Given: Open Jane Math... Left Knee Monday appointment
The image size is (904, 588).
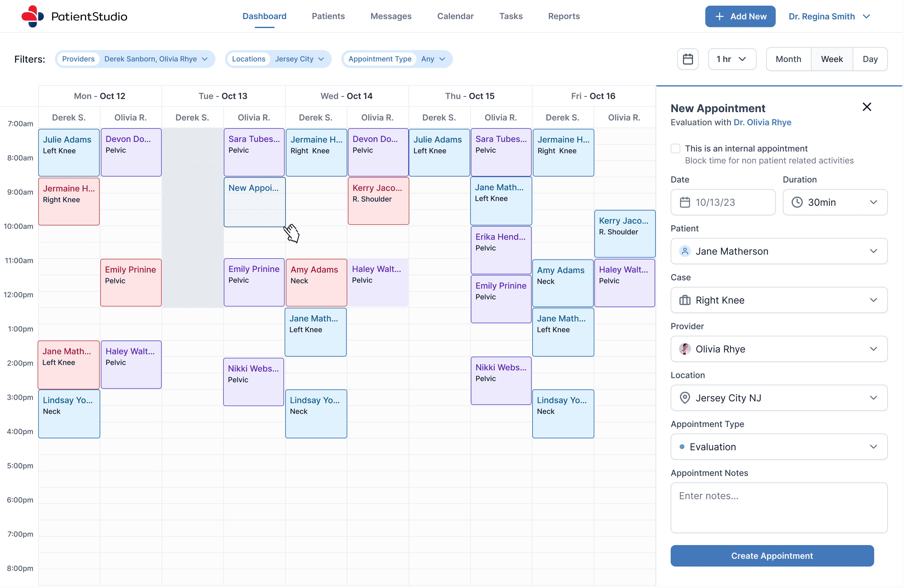Looking at the screenshot, I should (x=69, y=365).
